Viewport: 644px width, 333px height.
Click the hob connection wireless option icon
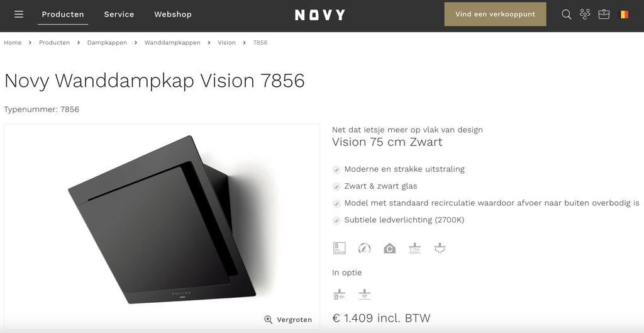[x=364, y=295]
